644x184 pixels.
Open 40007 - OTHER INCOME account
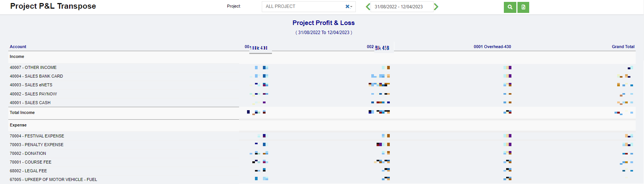[33, 67]
